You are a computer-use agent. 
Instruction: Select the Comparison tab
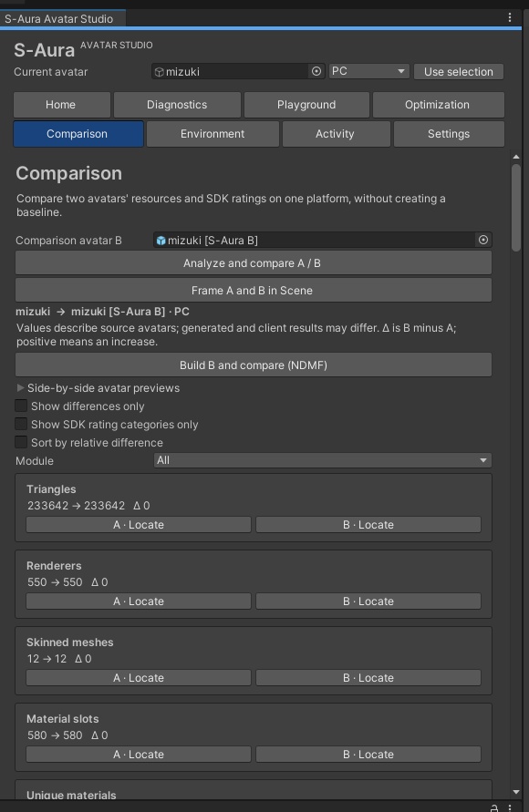pyautogui.click(x=78, y=134)
